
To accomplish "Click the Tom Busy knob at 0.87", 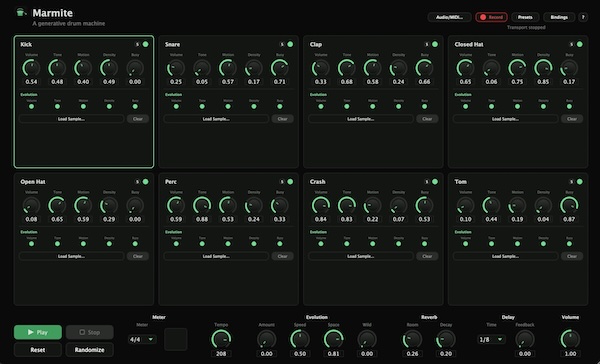I will [569, 206].
